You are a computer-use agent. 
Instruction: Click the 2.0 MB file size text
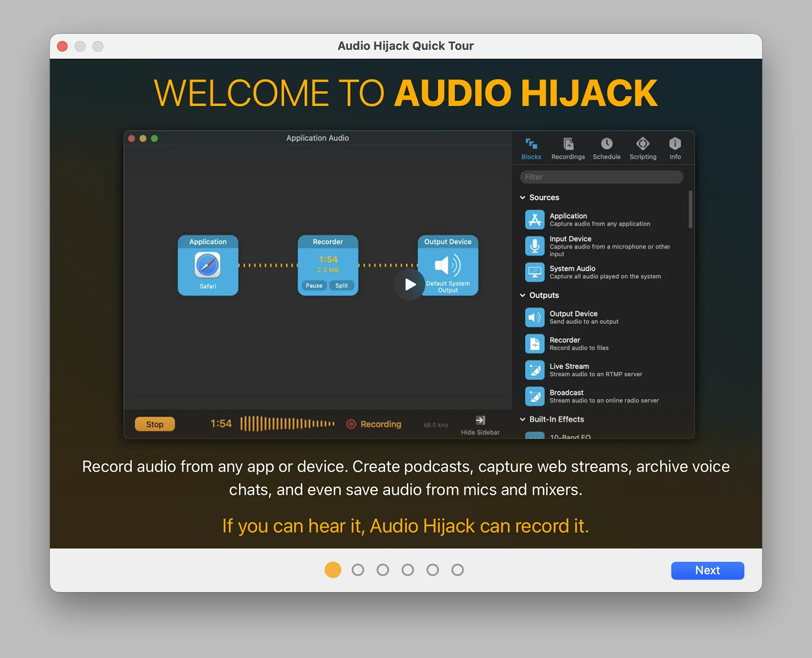[x=328, y=270]
